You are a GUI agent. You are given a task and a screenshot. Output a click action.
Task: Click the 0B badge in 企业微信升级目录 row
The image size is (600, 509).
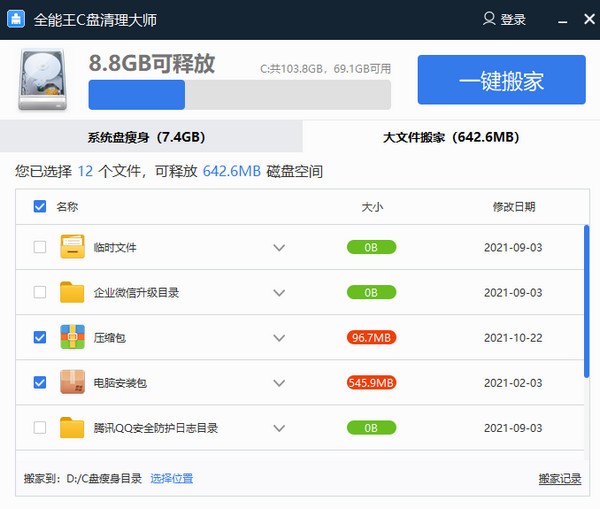click(x=371, y=292)
